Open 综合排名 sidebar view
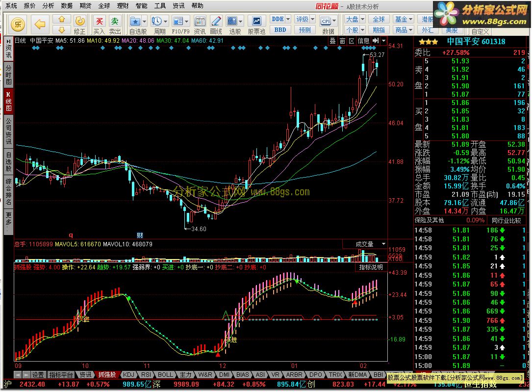 point(8,191)
